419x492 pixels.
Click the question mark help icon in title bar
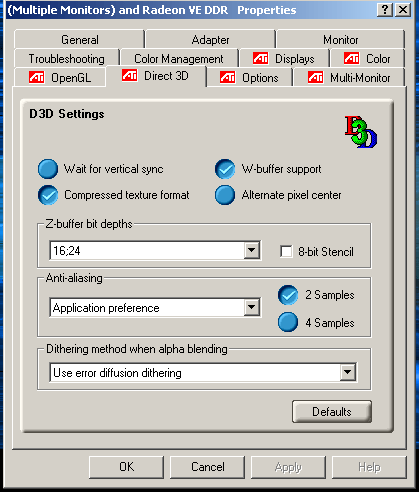click(x=385, y=10)
